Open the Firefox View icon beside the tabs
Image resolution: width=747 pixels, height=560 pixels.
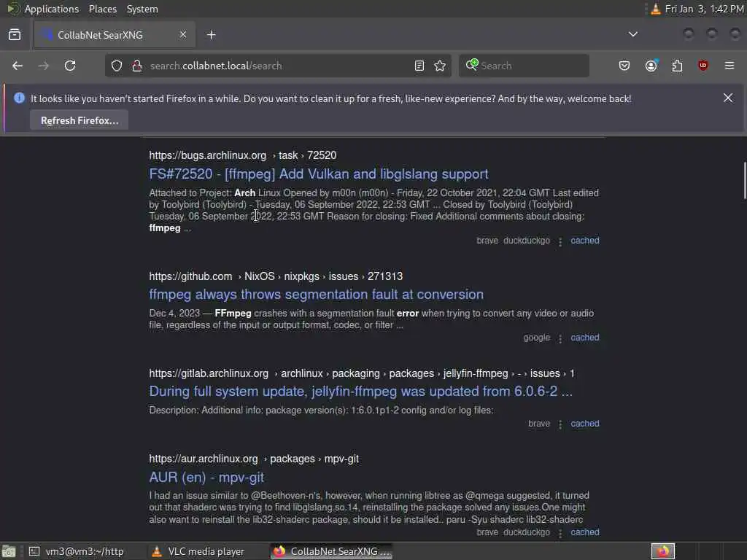click(x=15, y=35)
